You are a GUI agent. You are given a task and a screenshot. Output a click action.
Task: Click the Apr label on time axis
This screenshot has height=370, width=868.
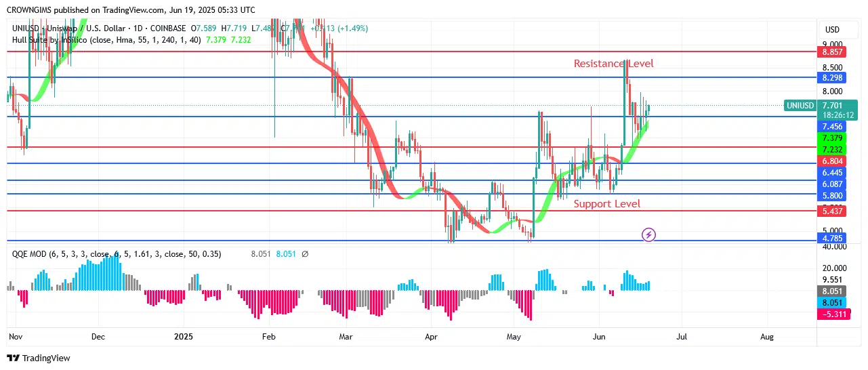click(431, 336)
